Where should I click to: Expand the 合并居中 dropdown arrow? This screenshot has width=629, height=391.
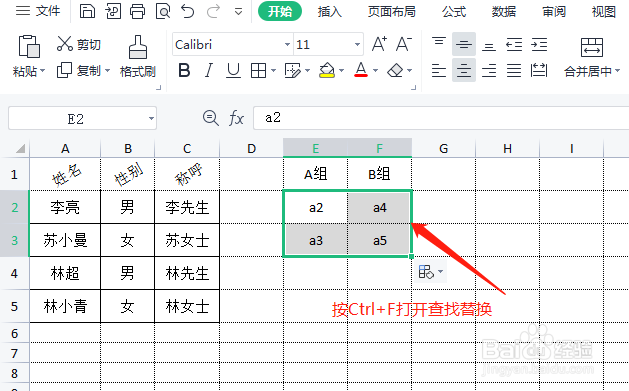coord(617,71)
